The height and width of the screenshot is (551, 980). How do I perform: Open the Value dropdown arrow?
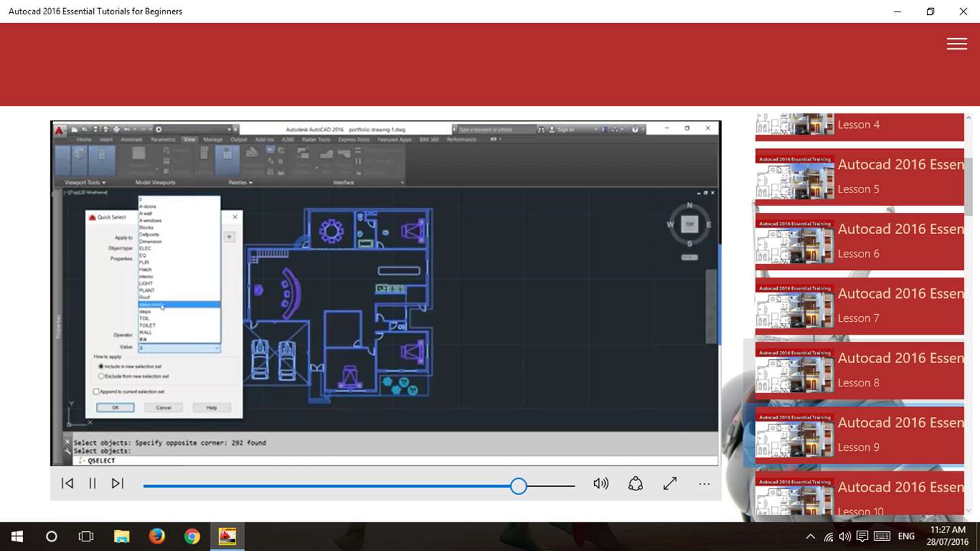[216, 348]
